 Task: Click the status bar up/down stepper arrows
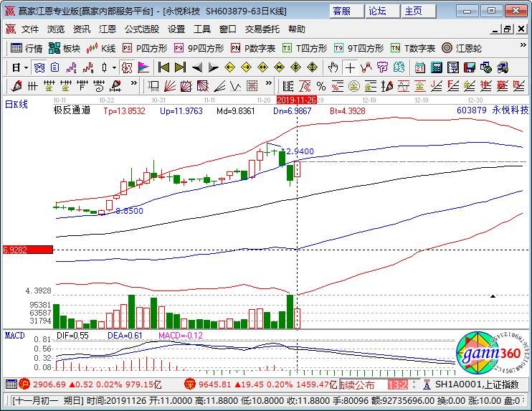pyautogui.click(x=414, y=385)
